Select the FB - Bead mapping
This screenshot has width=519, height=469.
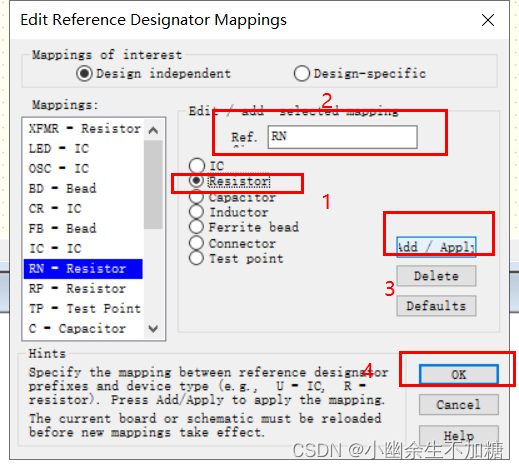pyautogui.click(x=83, y=228)
